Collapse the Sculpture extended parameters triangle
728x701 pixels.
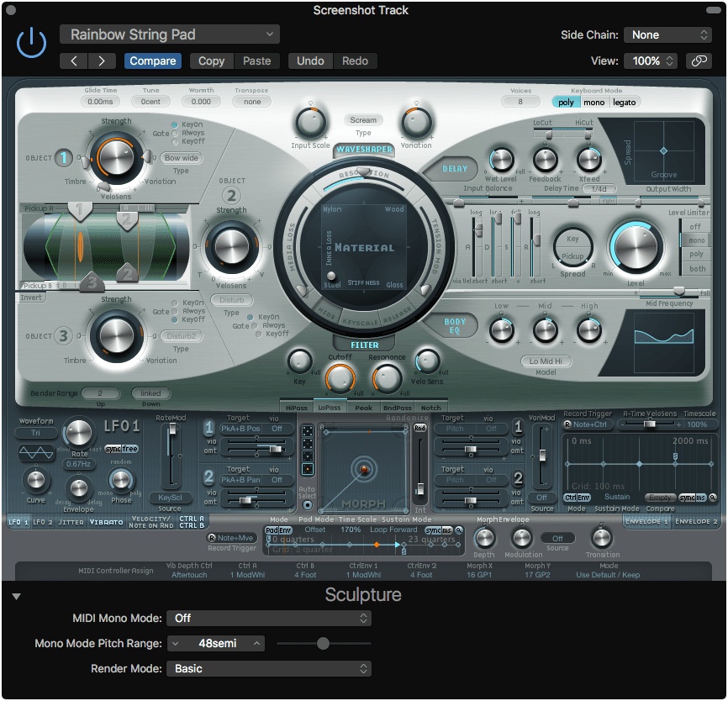click(x=17, y=597)
